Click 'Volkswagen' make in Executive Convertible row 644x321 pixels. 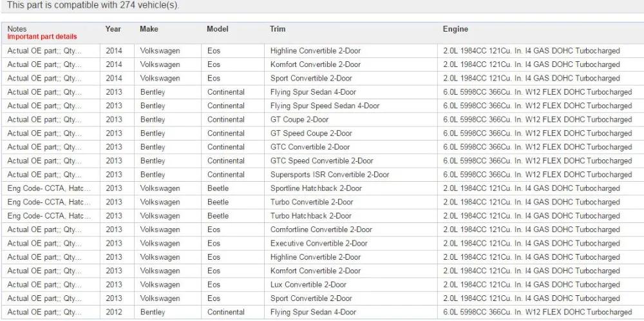point(160,243)
